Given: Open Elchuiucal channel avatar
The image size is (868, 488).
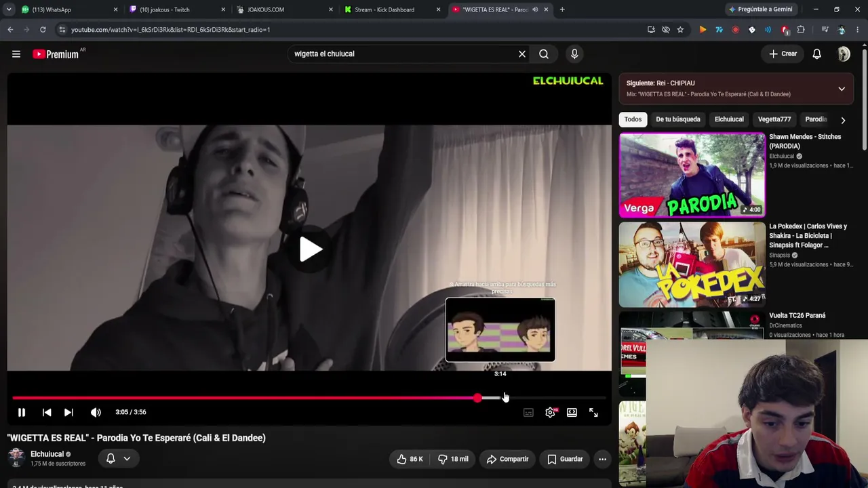Looking at the screenshot, I should [16, 458].
